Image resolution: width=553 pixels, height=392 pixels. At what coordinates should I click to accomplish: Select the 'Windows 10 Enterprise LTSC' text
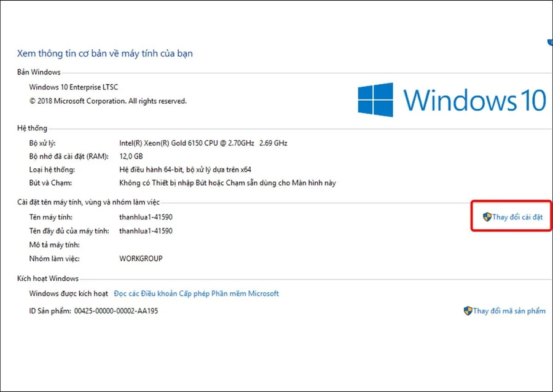[73, 87]
